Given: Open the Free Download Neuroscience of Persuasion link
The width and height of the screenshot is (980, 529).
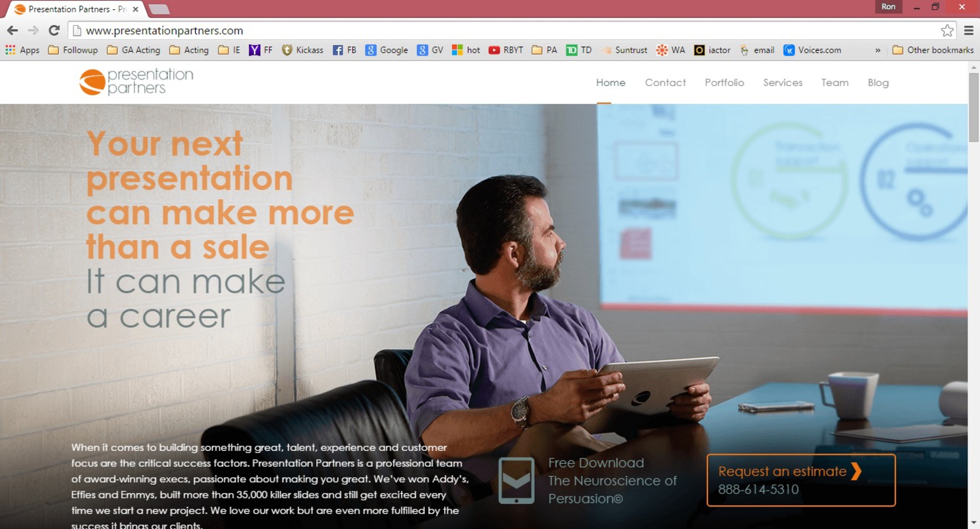Looking at the screenshot, I should (x=612, y=481).
